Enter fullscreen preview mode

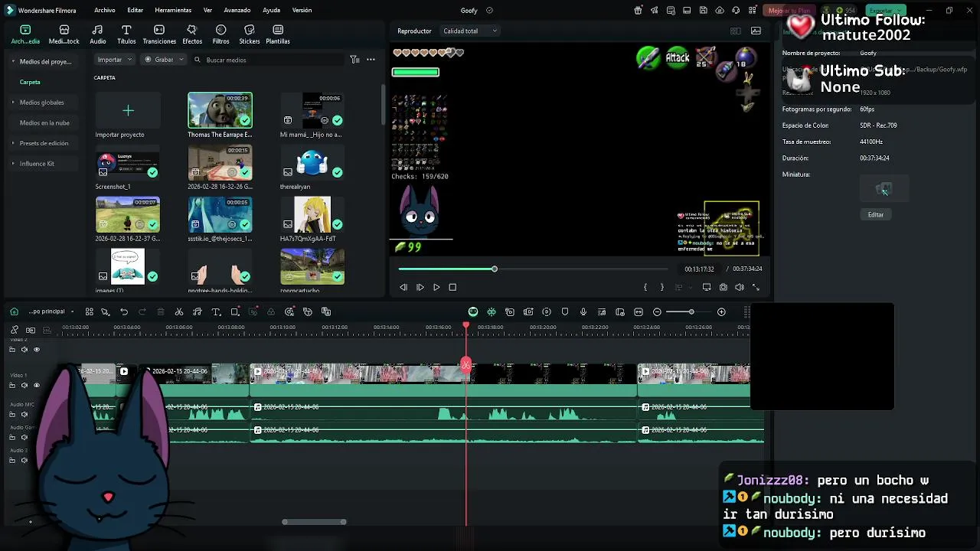coord(756,287)
